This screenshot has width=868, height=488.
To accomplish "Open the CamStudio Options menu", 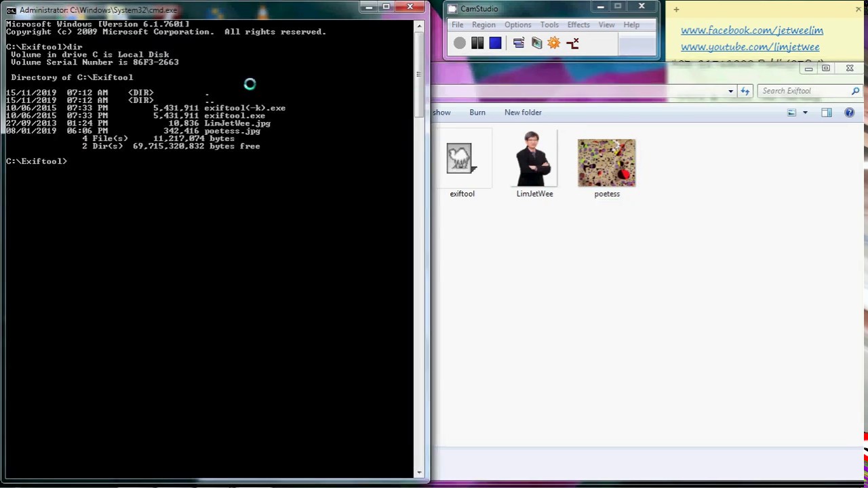I will [x=517, y=25].
